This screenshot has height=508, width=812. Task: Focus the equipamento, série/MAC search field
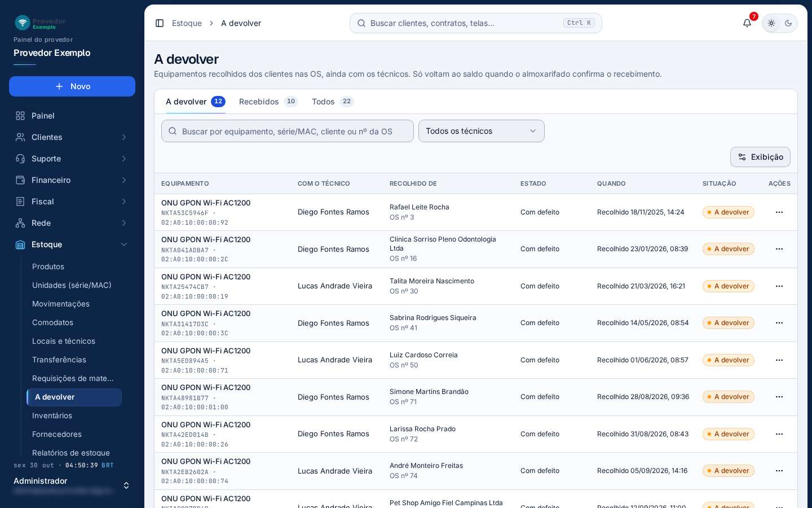tap(288, 131)
